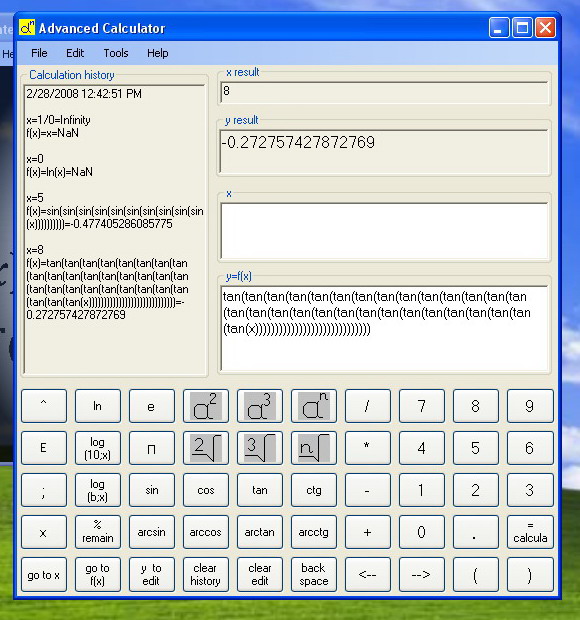
Task: Click digit 5 on keypad
Action: point(476,448)
